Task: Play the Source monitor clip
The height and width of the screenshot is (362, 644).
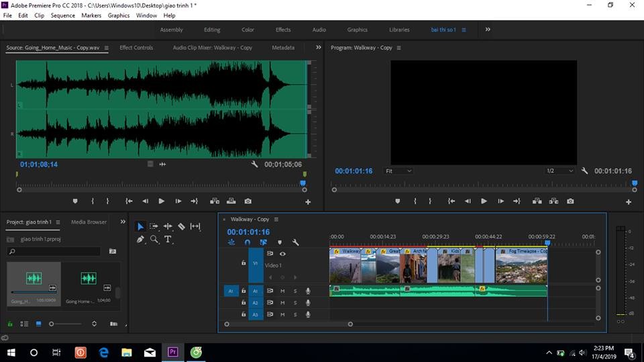Action: [x=162, y=201]
